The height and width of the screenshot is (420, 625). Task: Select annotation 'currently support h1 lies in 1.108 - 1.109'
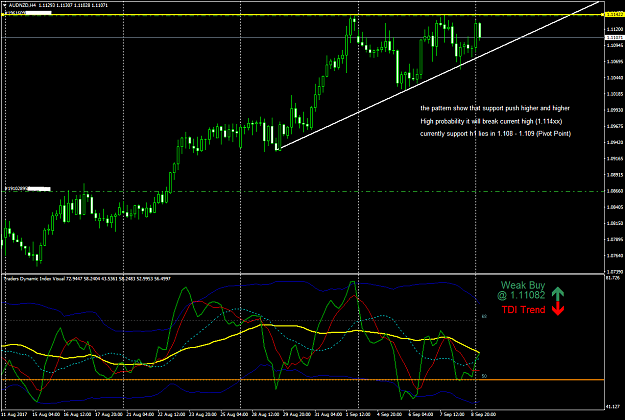click(x=495, y=133)
